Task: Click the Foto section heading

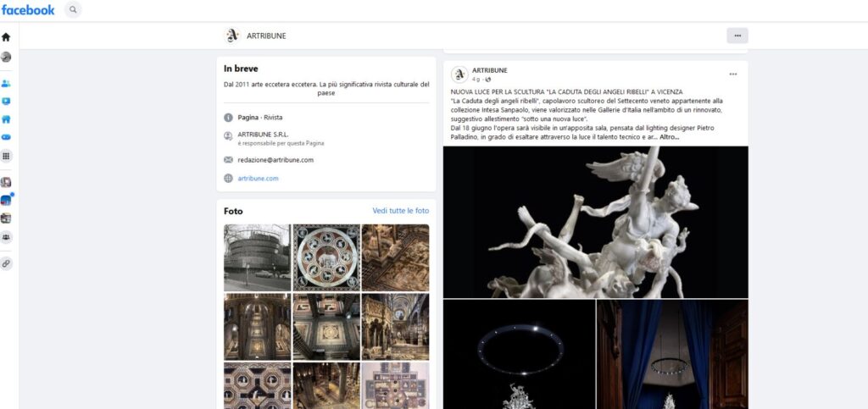Action: click(233, 211)
